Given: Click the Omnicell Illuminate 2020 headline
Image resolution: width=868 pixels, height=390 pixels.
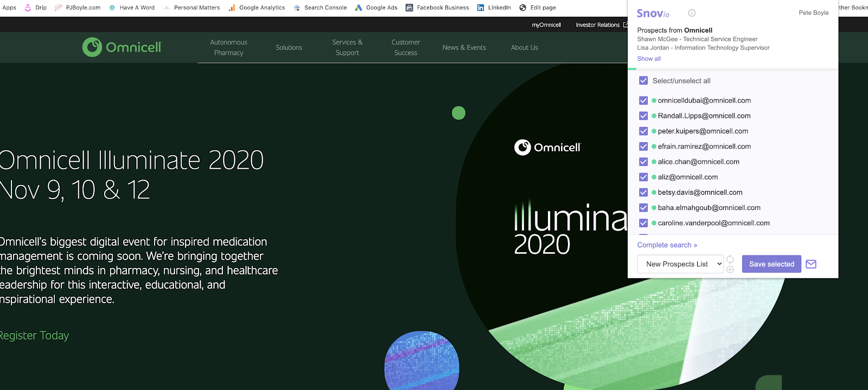Looking at the screenshot, I should coord(131,160).
